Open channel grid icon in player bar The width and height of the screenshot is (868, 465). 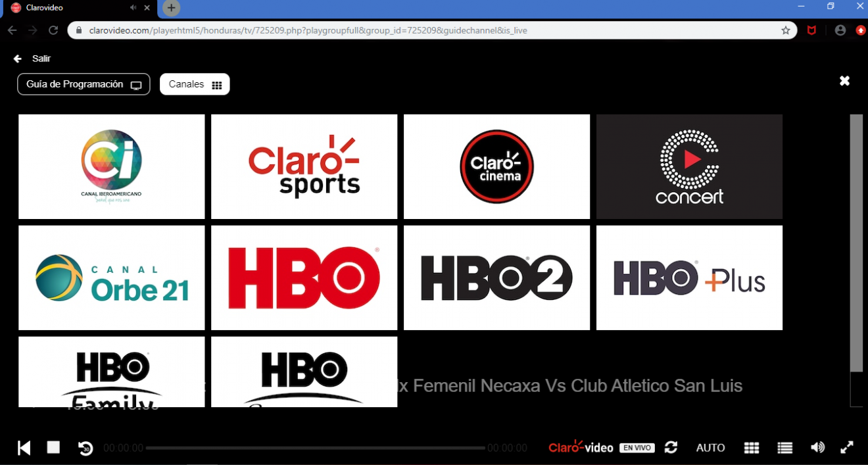coord(752,448)
